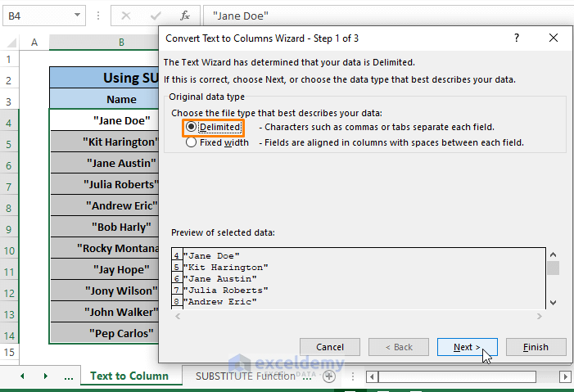Click cell containing "Kit Harington"

pyautogui.click(x=104, y=142)
